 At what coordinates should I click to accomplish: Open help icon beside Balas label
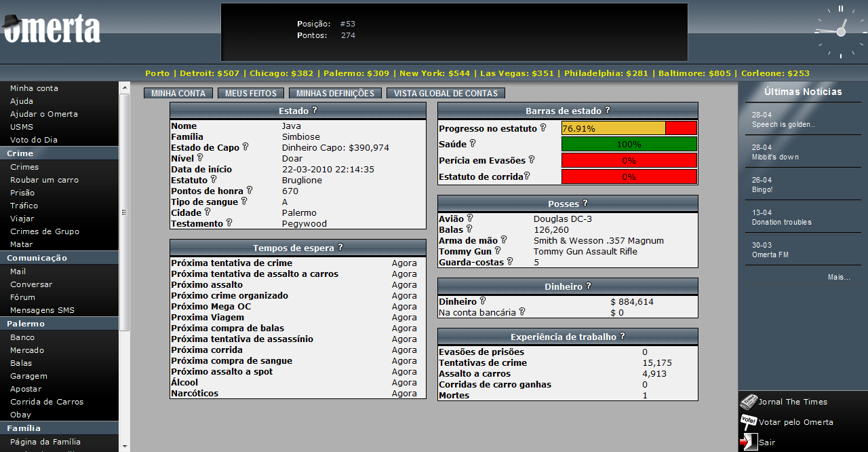[469, 229]
